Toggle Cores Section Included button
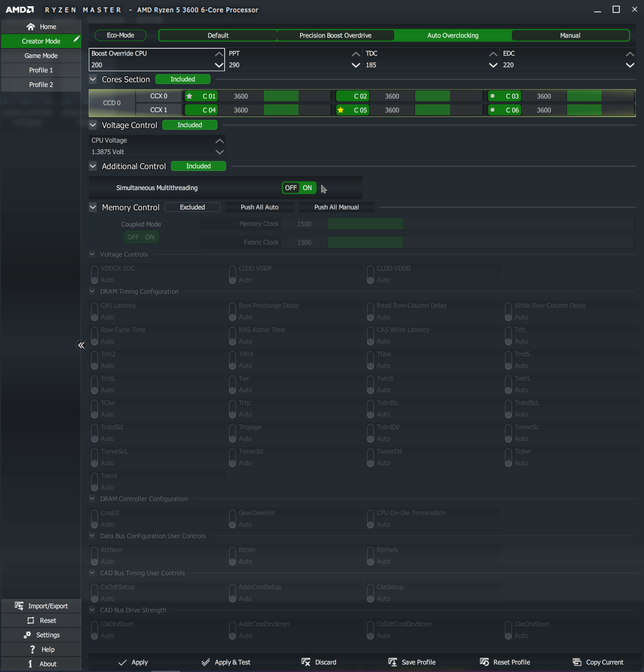The width and height of the screenshot is (644, 672). [x=183, y=79]
